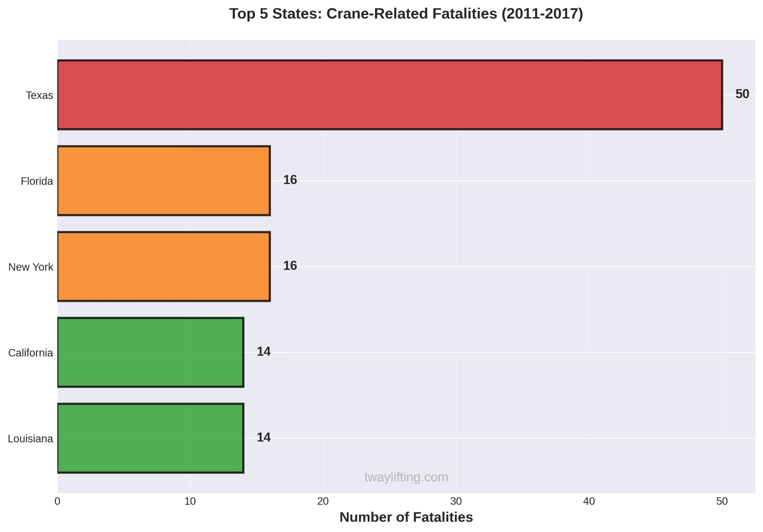Viewport: 763px width, 532px height.
Task: Click the orange Florida bar
Action: [164, 180]
